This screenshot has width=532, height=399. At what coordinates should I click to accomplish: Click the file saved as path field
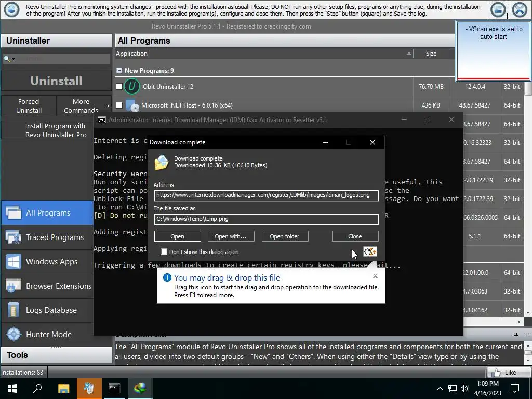[267, 219]
